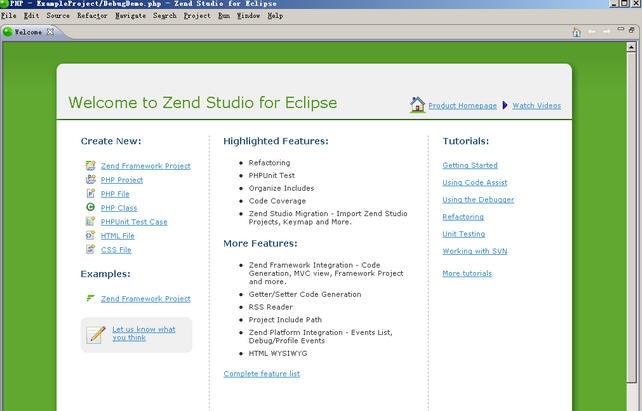This screenshot has height=411, width=642.
Task: Click the PHPUnit Test Case icon
Action: click(90, 221)
